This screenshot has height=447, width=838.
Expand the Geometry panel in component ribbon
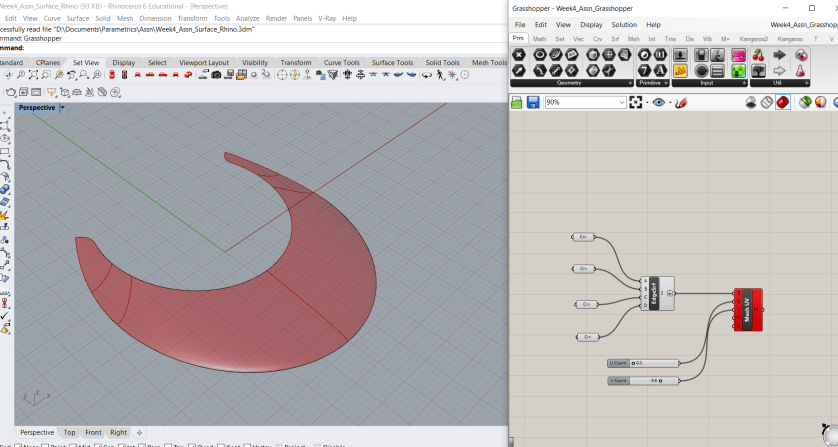[631, 83]
